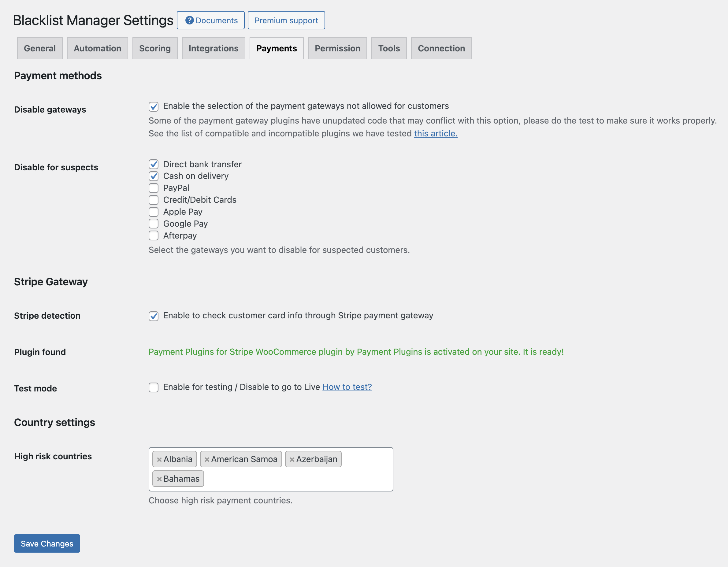
Task: Select the Google Pay checkbox
Action: [x=153, y=224]
